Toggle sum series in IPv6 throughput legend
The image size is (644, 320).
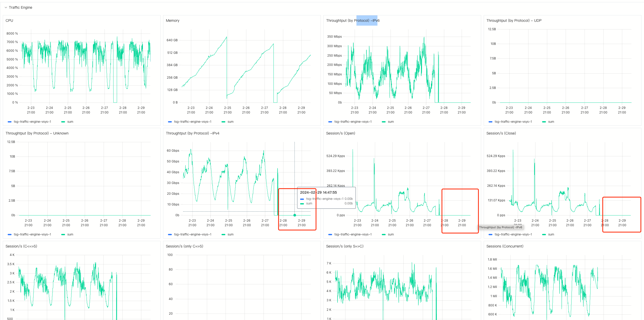[x=391, y=122]
